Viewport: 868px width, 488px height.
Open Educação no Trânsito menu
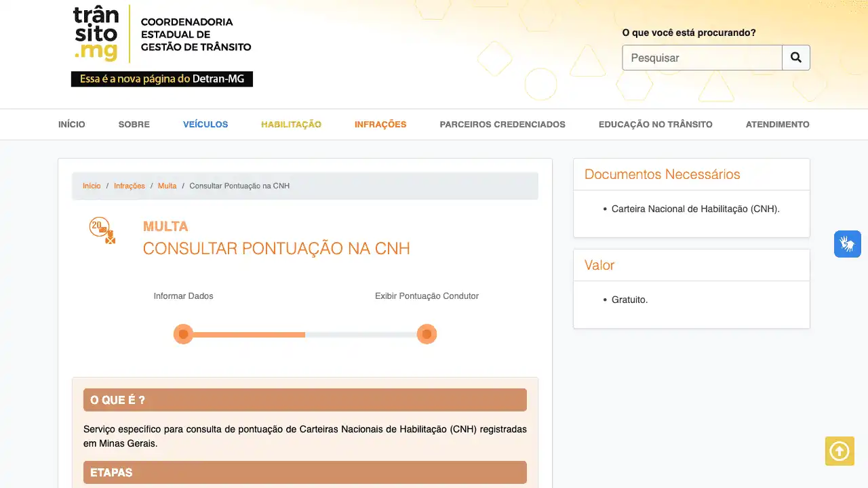point(655,124)
